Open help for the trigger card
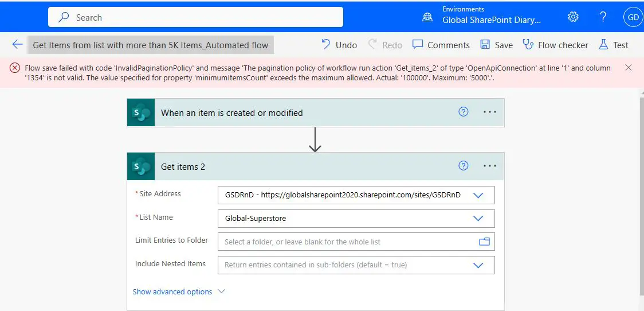This screenshot has width=644, height=311. 464,112
